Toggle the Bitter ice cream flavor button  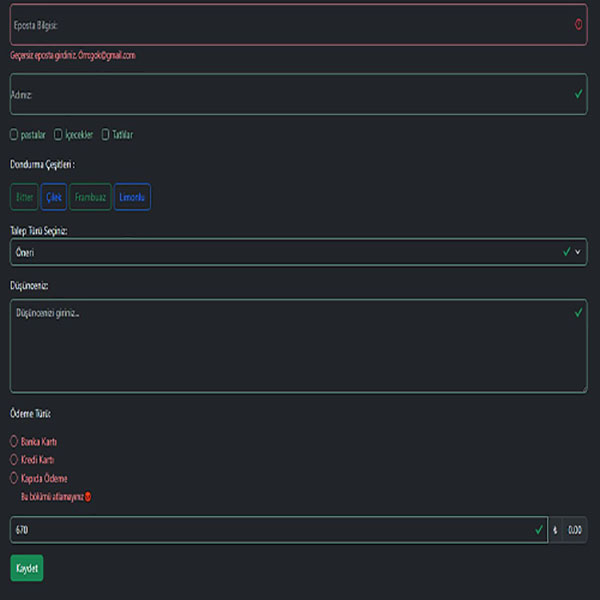(x=24, y=198)
